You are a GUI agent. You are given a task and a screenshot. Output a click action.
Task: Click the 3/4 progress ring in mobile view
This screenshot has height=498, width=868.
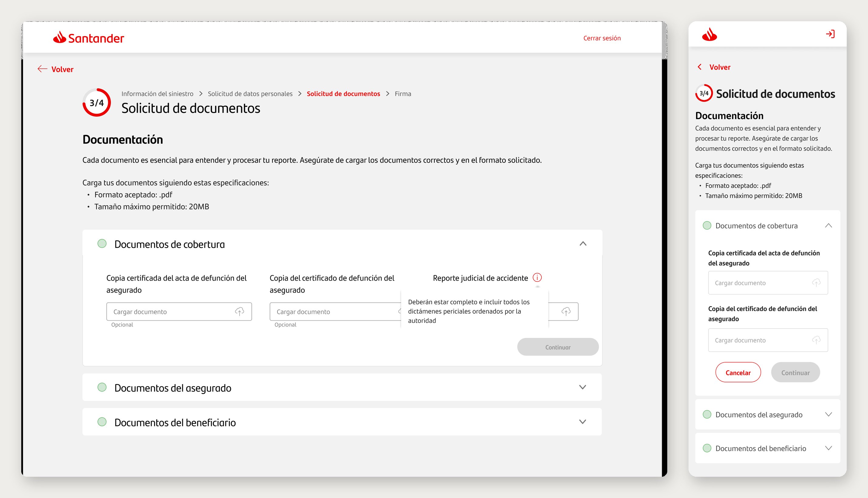coord(704,93)
